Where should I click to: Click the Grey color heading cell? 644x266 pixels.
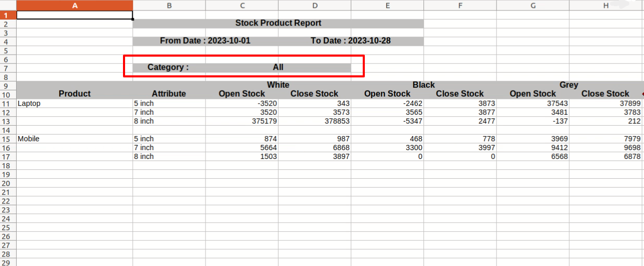(x=569, y=85)
